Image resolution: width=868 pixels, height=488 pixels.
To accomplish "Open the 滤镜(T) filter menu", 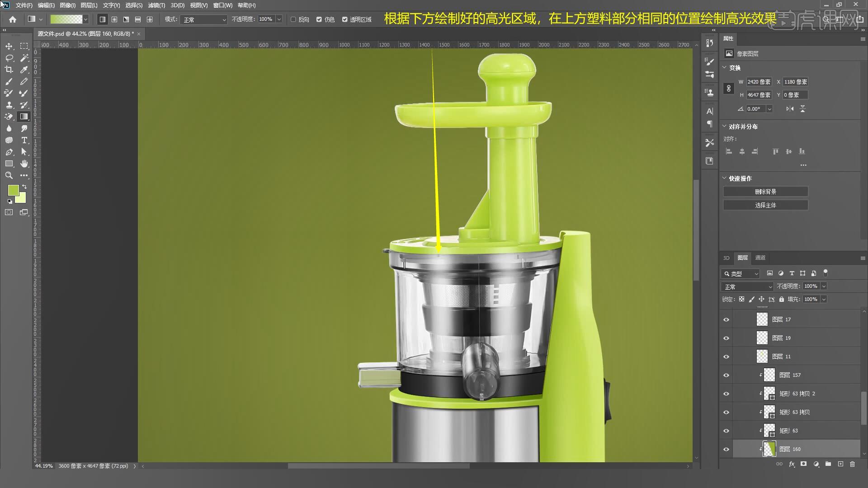I will click(x=156, y=5).
